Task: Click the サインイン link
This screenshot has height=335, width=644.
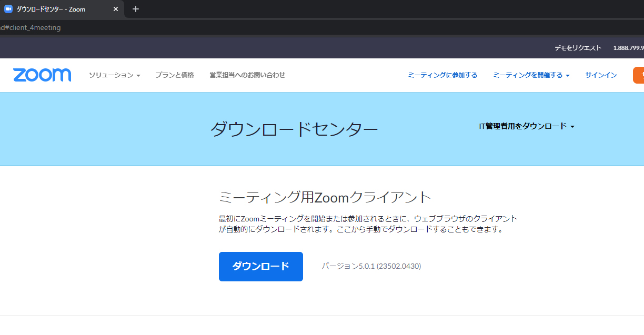Action: tap(601, 75)
